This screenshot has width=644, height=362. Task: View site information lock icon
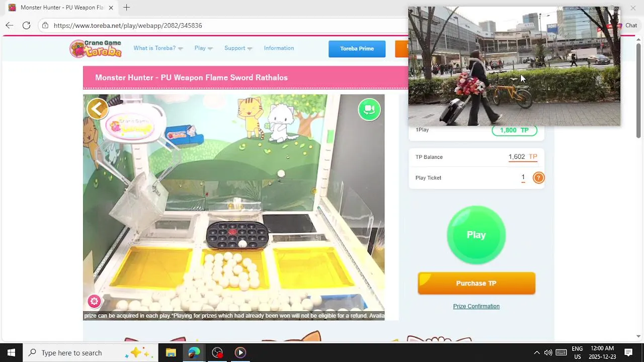click(45, 25)
